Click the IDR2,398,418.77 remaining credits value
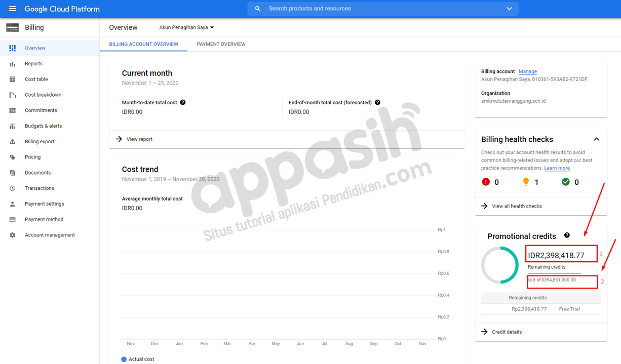The image size is (621, 364). click(x=556, y=255)
